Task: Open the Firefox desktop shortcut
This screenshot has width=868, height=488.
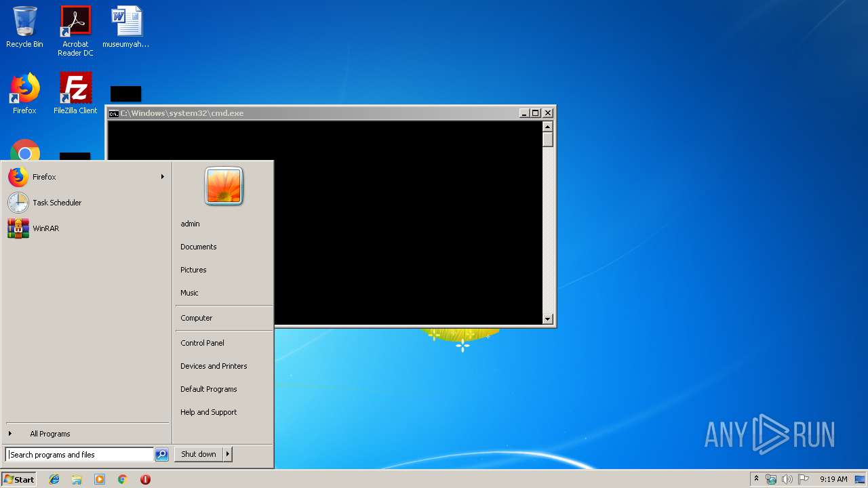Action: [x=24, y=94]
